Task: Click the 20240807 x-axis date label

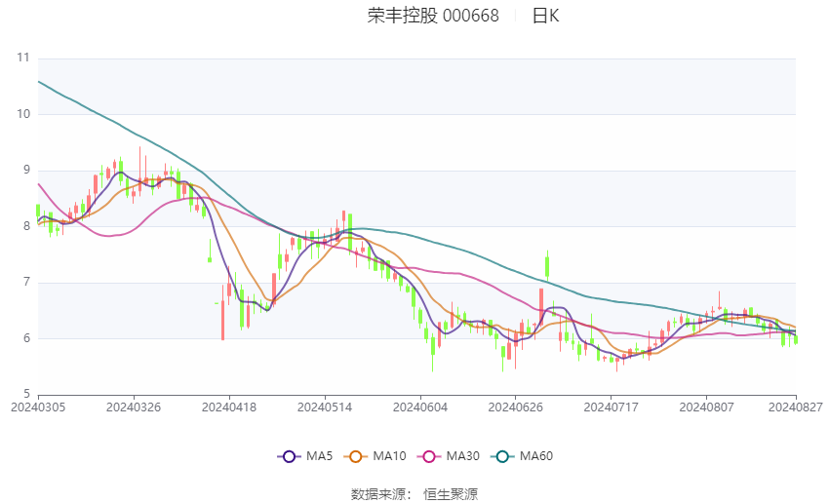Action: [707, 407]
